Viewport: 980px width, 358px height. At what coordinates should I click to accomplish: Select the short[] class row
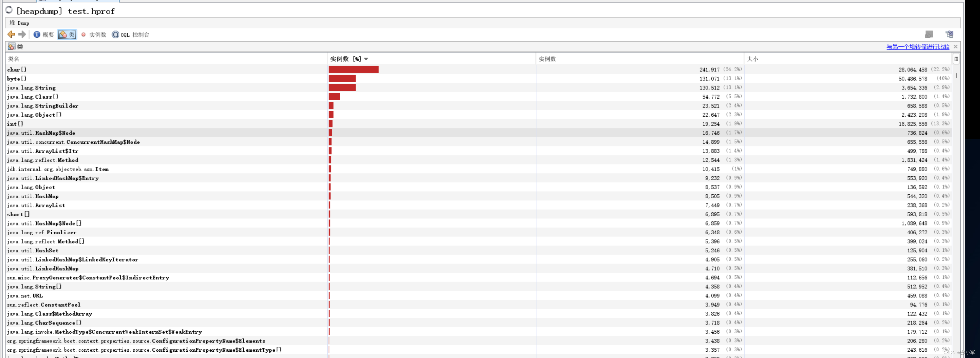(x=478, y=214)
